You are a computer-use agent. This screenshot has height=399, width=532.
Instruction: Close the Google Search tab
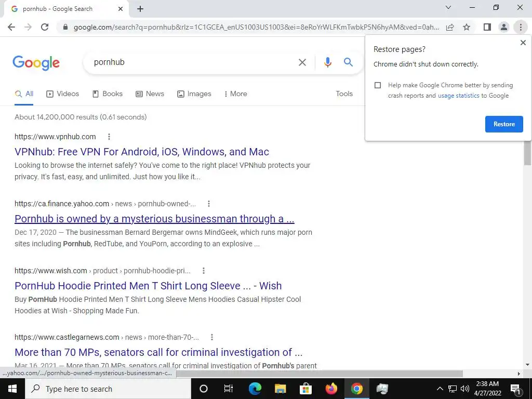click(x=121, y=9)
